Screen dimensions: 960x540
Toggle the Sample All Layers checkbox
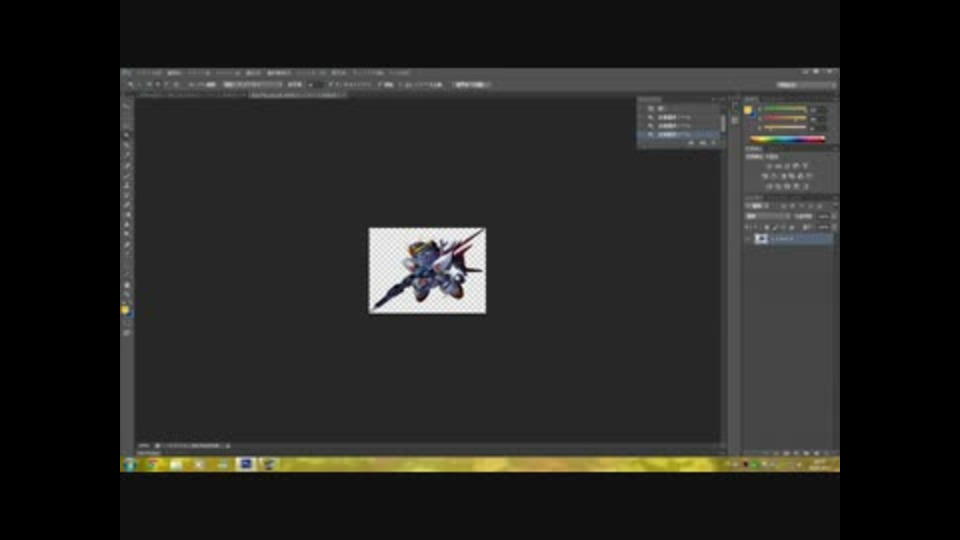(x=400, y=84)
